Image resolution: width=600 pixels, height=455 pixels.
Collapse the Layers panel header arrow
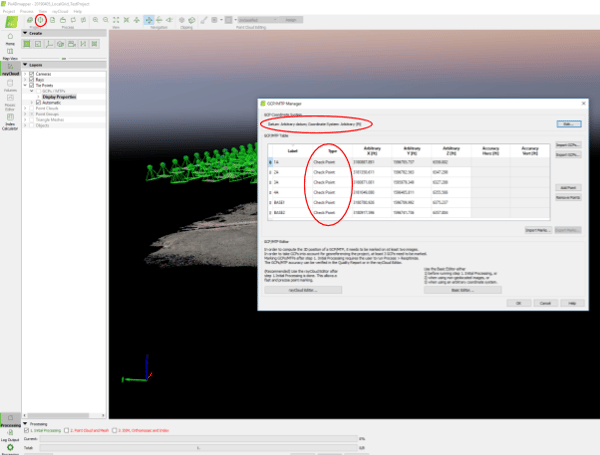click(25, 66)
